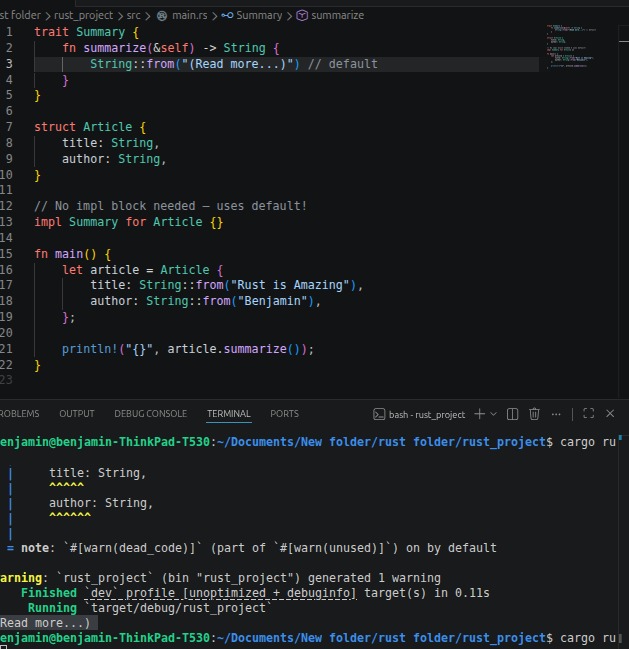
Task: Open the Ports tab
Action: pos(284,414)
